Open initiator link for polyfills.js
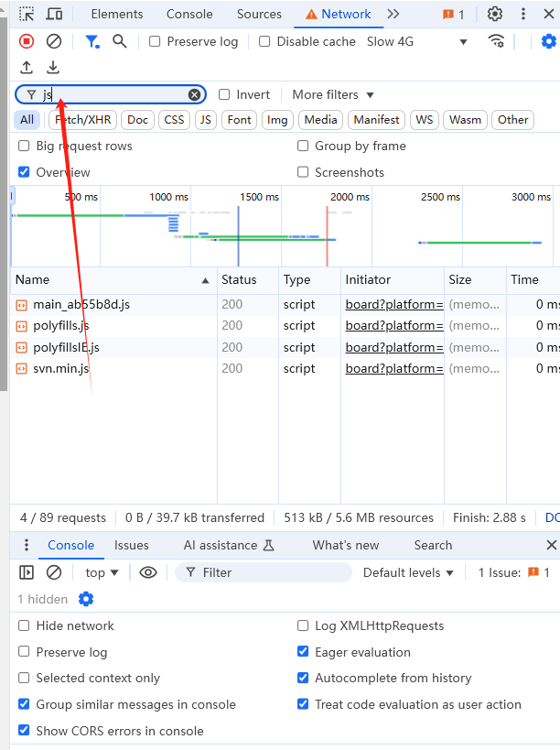This screenshot has width=560, height=750. pyautogui.click(x=394, y=326)
